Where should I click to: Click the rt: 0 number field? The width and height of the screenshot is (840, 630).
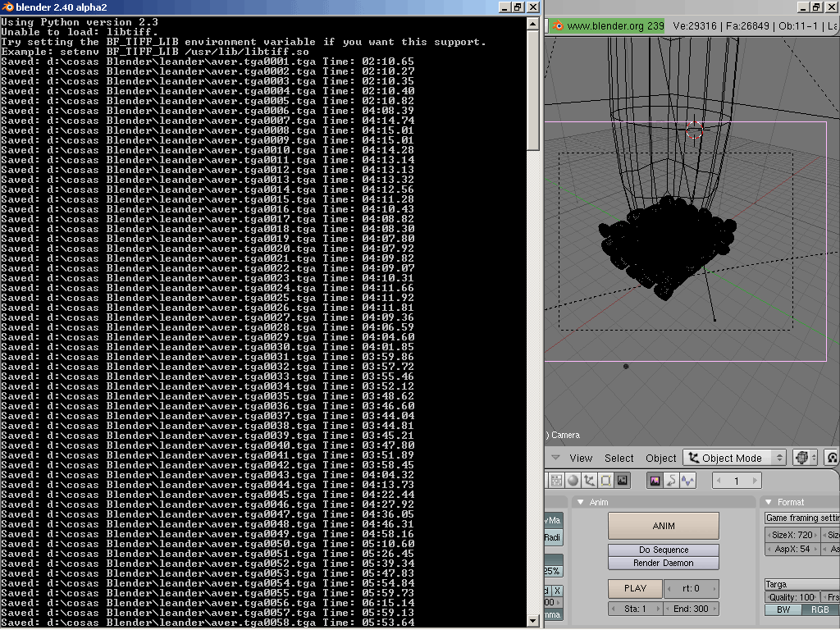coord(691,588)
